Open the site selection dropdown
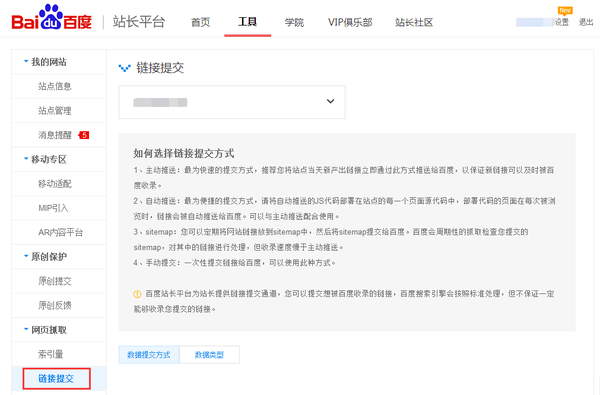This screenshot has width=600, height=395. tap(232, 102)
